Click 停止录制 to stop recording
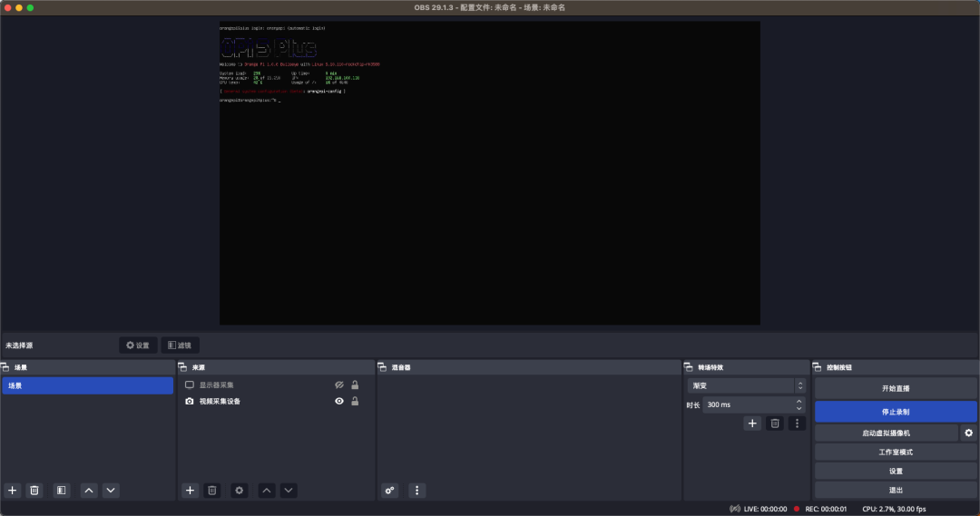Viewport: 980px width, 516px height. 896,412
